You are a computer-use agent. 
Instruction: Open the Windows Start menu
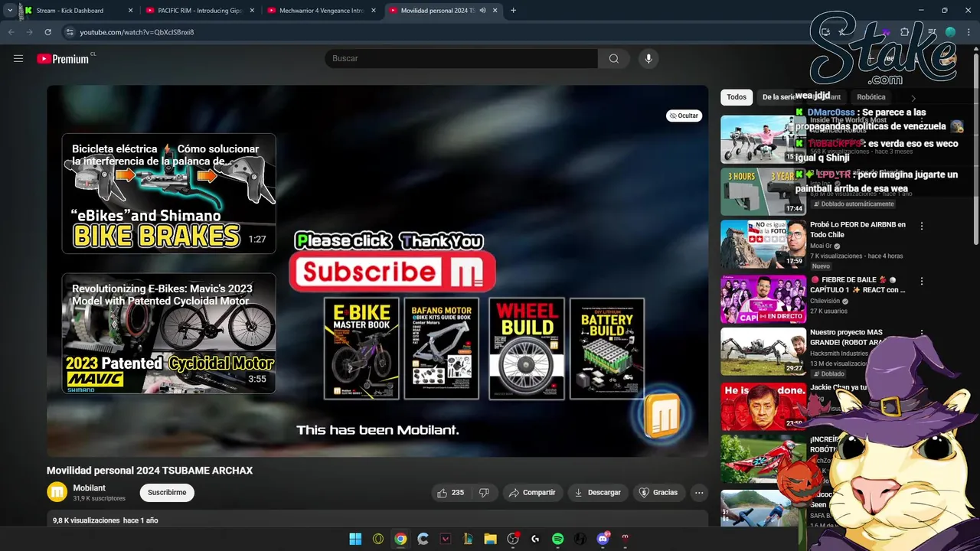(355, 539)
